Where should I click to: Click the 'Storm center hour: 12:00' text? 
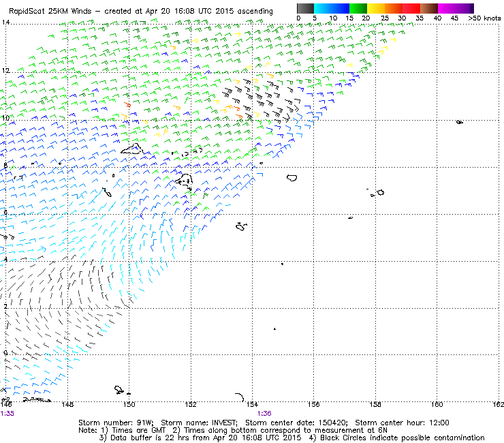402,423
